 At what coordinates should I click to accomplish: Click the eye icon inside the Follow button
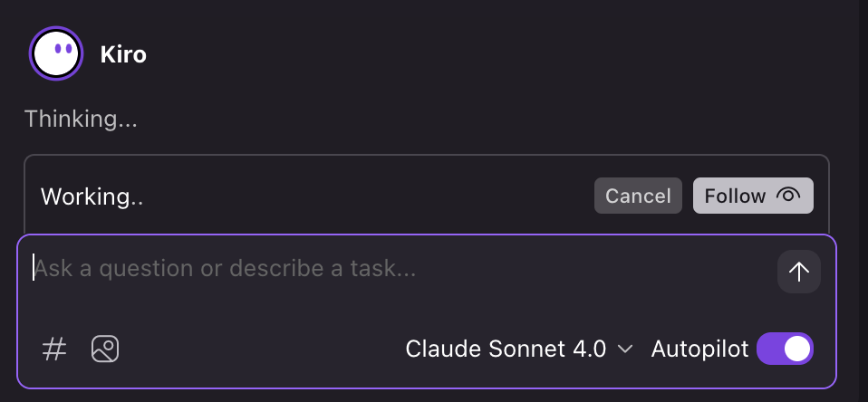click(x=788, y=195)
